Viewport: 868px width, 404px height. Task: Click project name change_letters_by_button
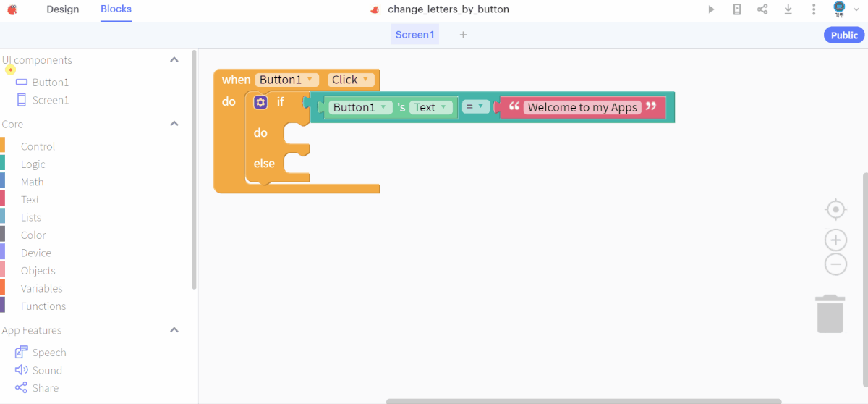448,9
